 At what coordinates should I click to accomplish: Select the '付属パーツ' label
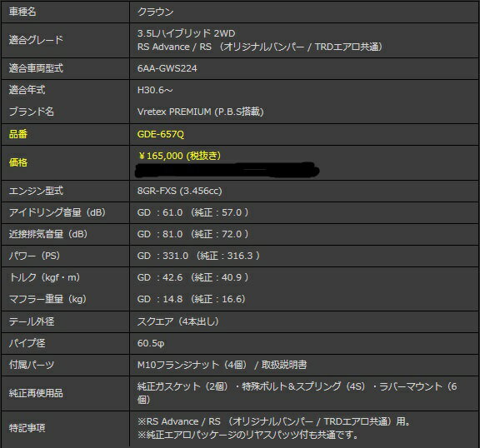[32, 365]
